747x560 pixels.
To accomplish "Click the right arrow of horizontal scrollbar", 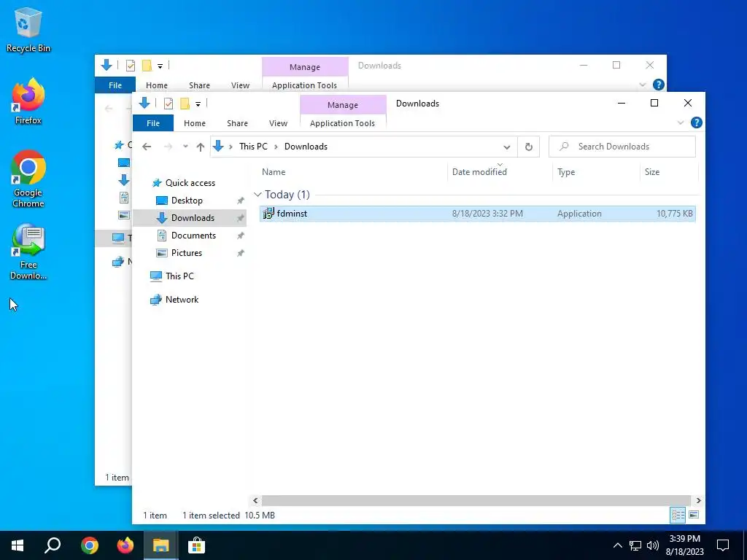I will 698,500.
